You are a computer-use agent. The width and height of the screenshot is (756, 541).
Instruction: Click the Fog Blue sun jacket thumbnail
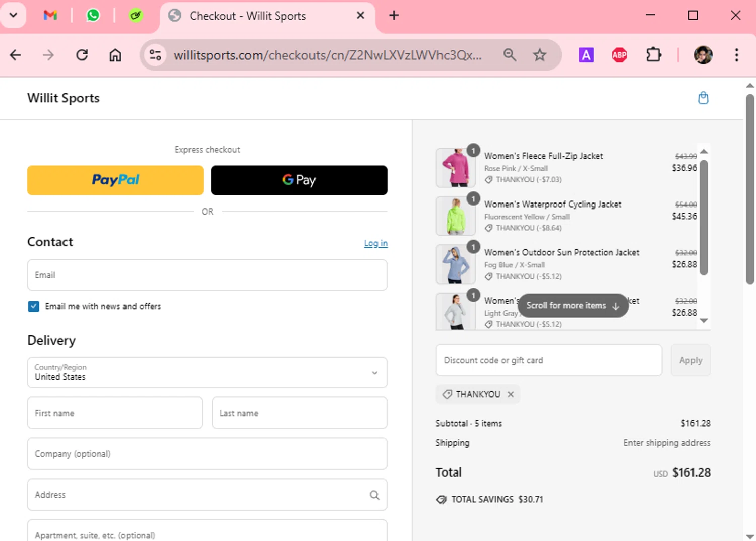456,264
